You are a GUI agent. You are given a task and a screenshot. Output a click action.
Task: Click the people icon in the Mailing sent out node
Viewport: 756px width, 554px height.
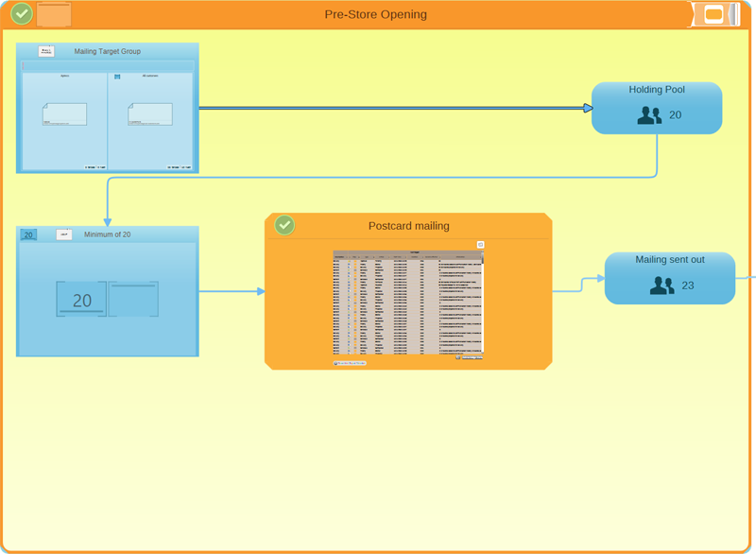click(x=662, y=286)
